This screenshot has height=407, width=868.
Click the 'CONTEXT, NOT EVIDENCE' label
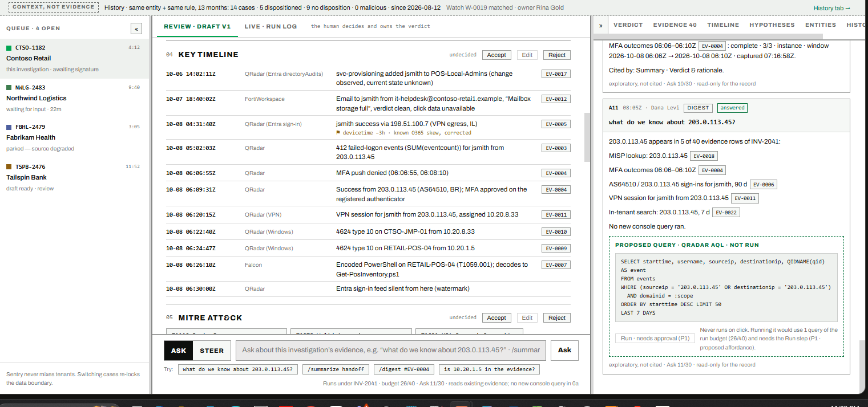(55, 7)
